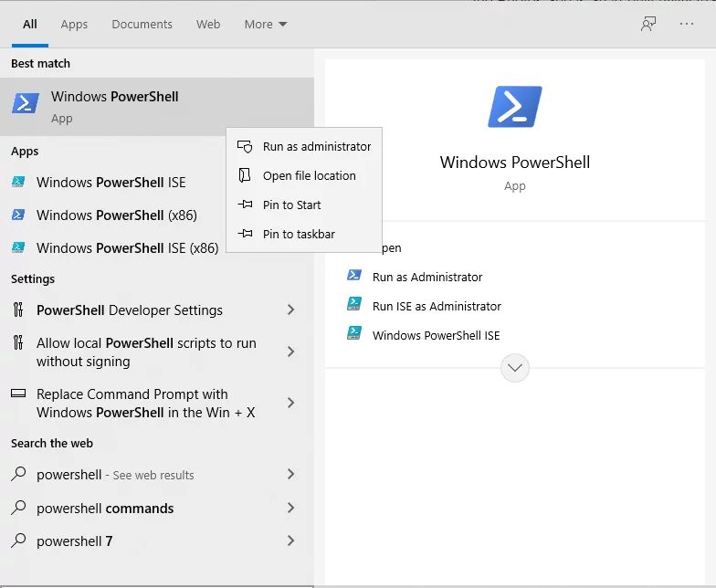Switch to the Apps search tab

click(x=74, y=24)
